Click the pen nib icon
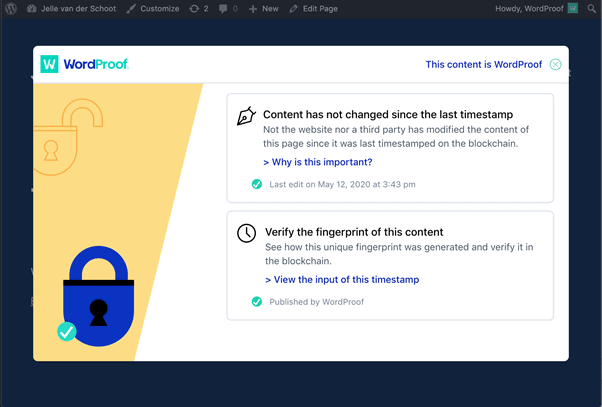Screen dimensions: 602x407 pos(246,116)
